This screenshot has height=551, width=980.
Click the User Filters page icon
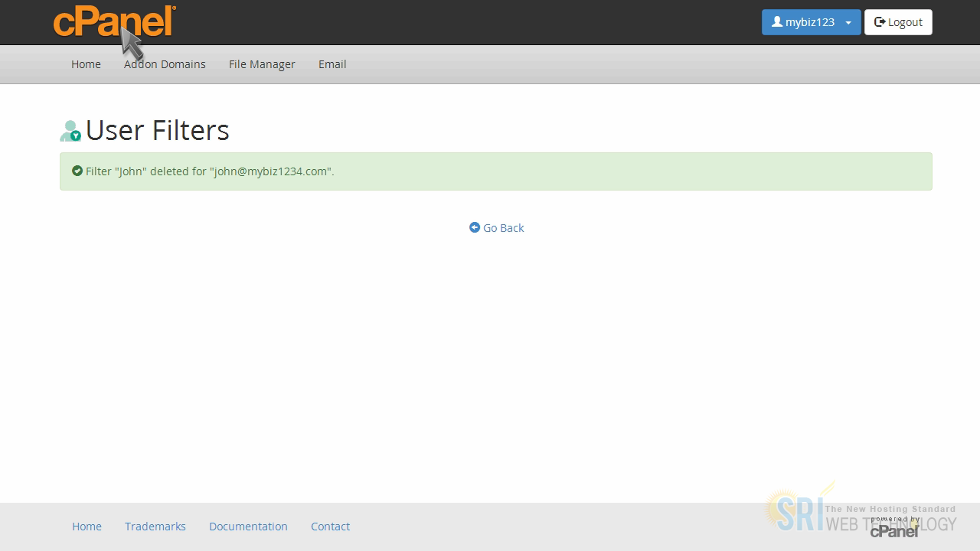pos(70,131)
